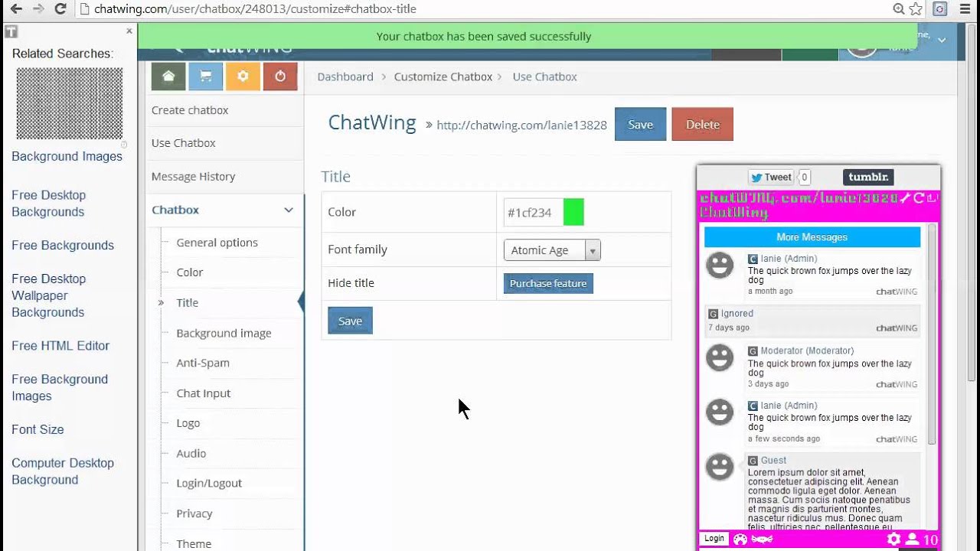Viewport: 980px width, 551px height.
Task: Click the browser forward arrow
Action: 39,9
